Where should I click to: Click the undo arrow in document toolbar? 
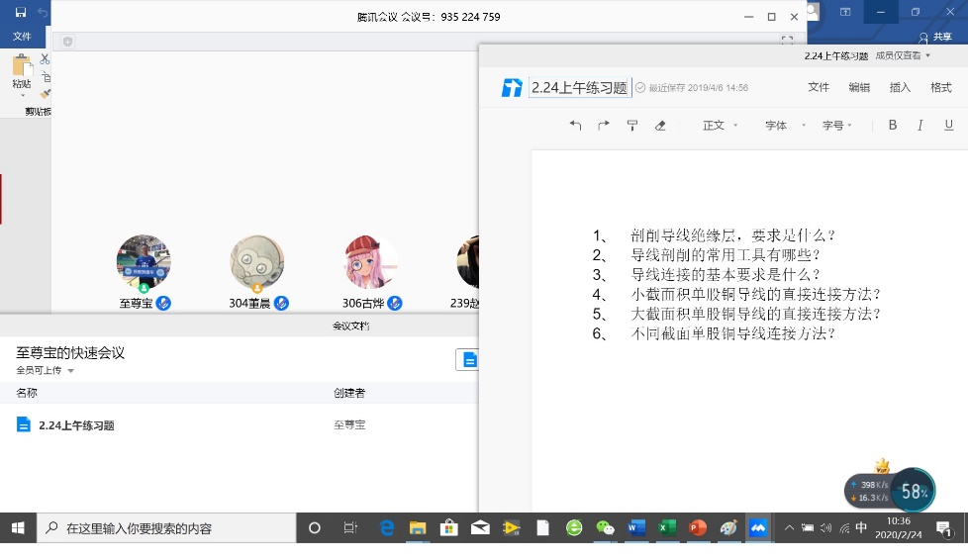pyautogui.click(x=576, y=126)
